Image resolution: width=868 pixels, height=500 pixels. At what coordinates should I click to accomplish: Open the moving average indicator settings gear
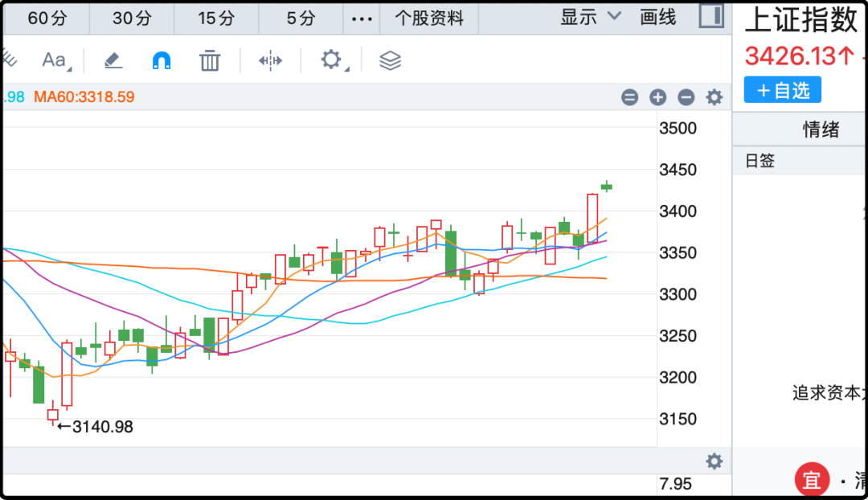tap(714, 97)
